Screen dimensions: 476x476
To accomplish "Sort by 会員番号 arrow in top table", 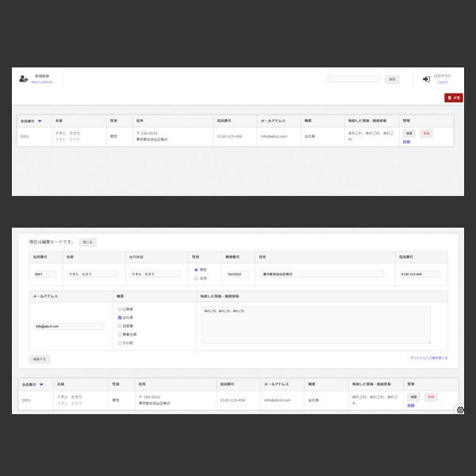I will [x=40, y=121].
